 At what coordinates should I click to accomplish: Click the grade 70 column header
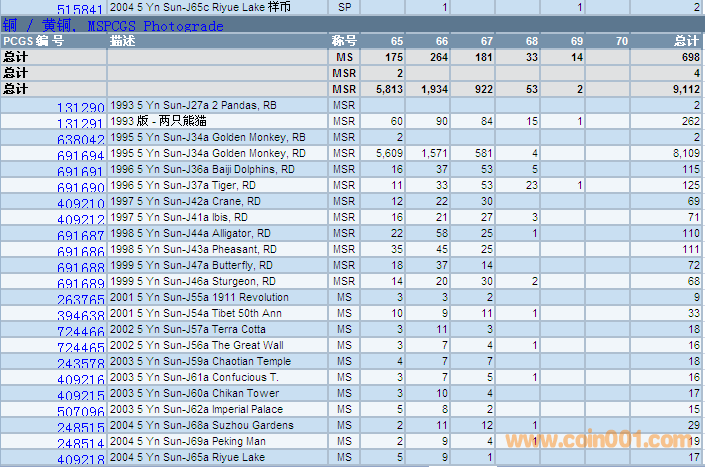(x=621, y=41)
